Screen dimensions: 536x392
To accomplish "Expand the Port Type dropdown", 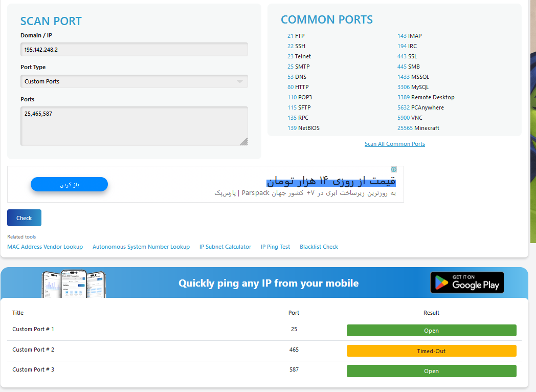I will pos(134,81).
